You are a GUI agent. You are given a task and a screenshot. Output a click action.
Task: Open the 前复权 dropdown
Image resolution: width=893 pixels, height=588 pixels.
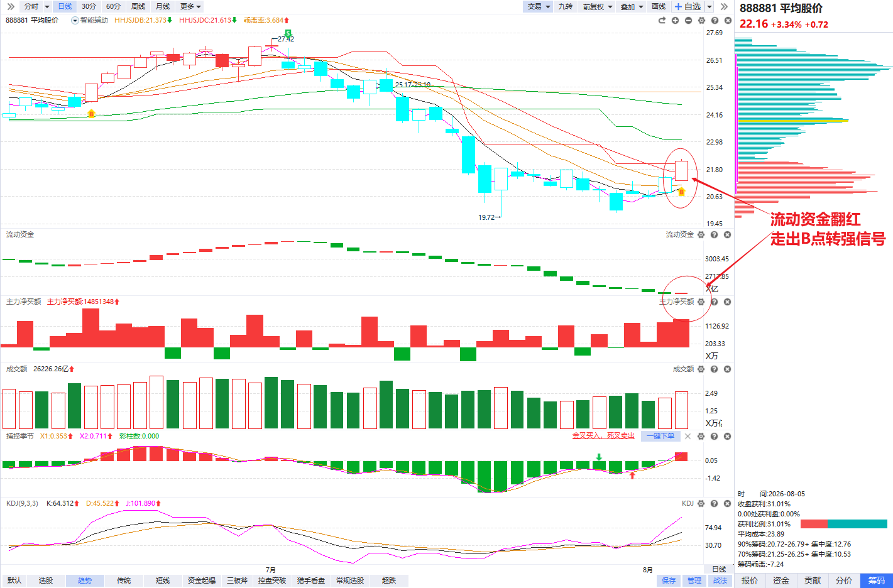[597, 6]
